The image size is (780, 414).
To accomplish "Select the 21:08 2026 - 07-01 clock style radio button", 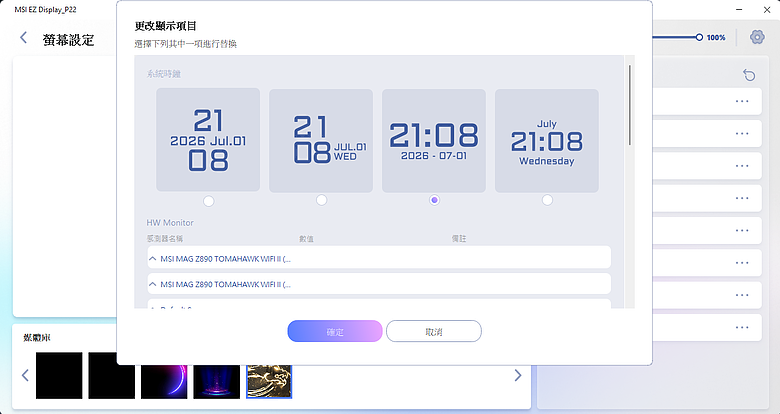I will [x=434, y=200].
